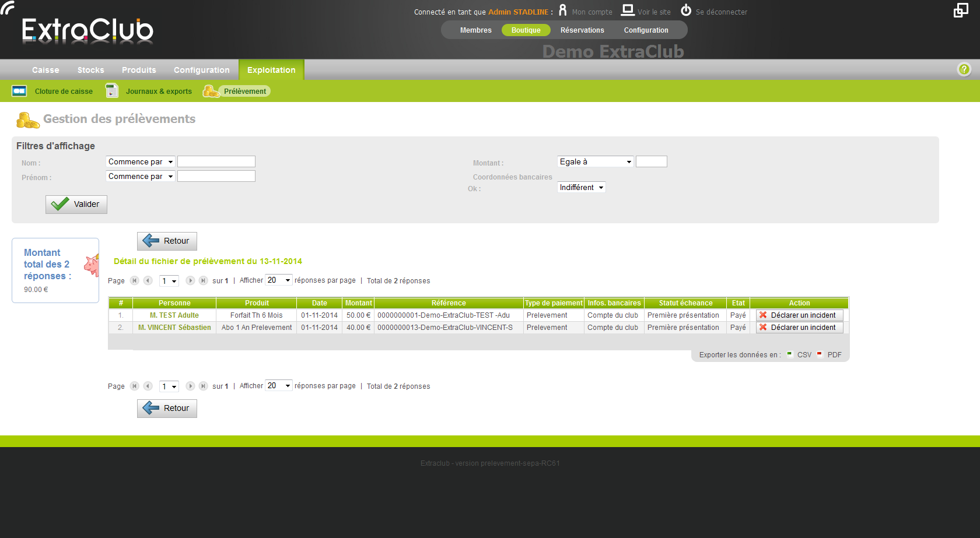Screen dimensions: 980x538
Task: Open the Cloture de caisse icon
Action: coord(19,91)
